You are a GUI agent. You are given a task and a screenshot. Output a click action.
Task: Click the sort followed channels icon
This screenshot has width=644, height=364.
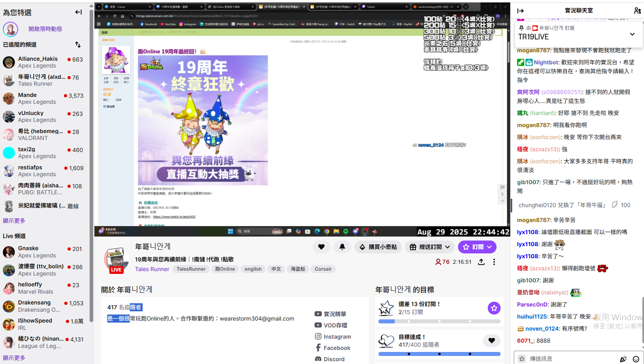78,44
